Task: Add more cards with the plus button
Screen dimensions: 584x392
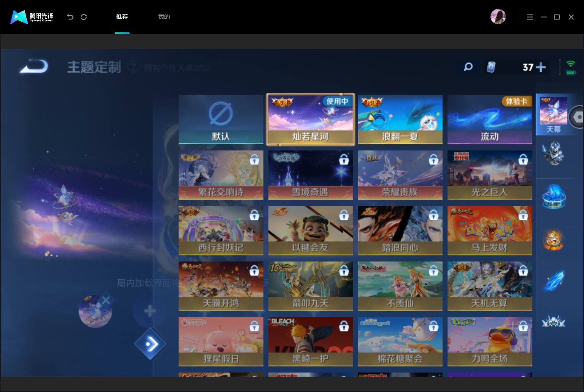Action: tap(541, 67)
